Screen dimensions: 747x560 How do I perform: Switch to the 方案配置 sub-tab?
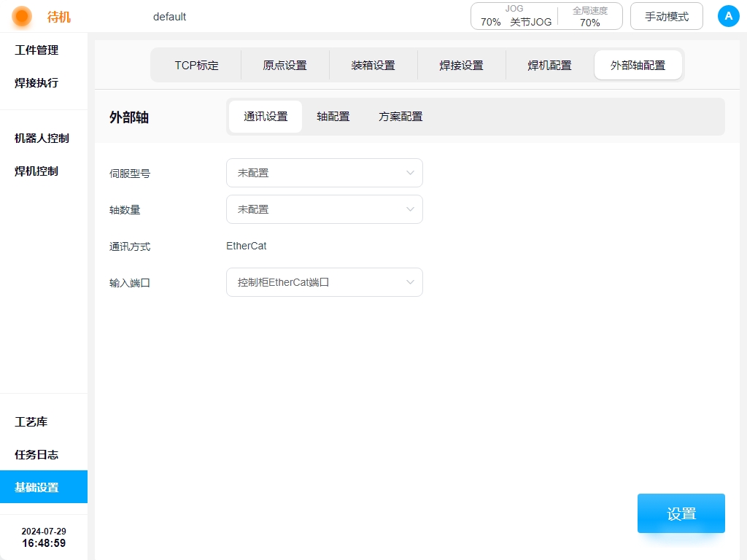400,117
